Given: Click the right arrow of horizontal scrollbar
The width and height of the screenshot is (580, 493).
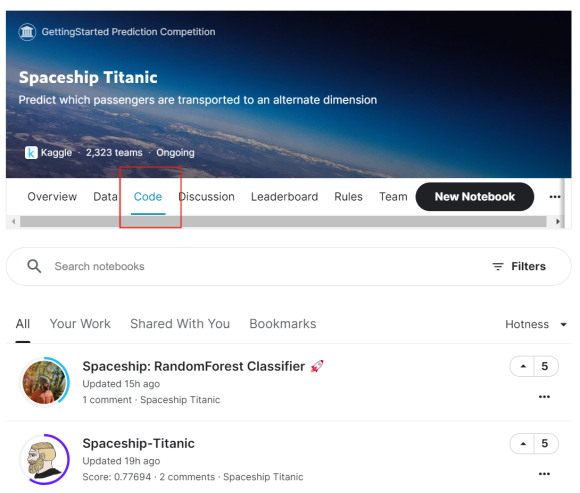Looking at the screenshot, I should pos(558,222).
